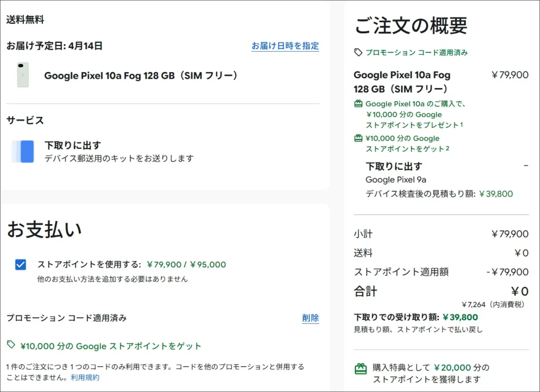
Task: Click the ストアポイント適用額 -¥79,900 row
Action: point(440,272)
